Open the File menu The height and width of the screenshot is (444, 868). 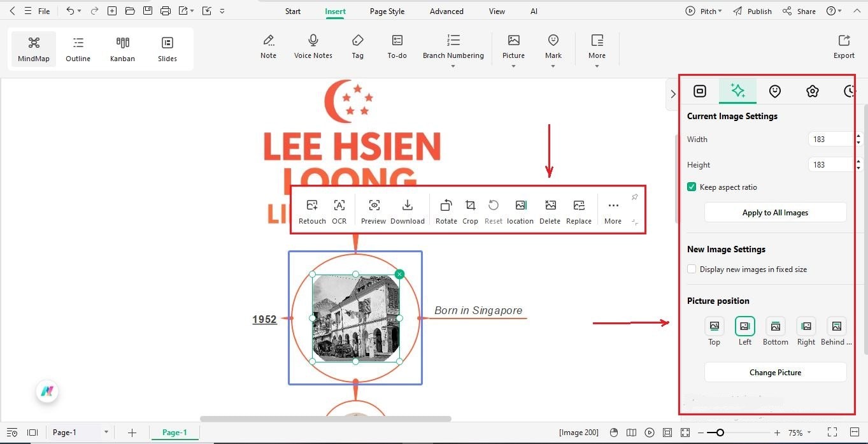click(x=44, y=11)
